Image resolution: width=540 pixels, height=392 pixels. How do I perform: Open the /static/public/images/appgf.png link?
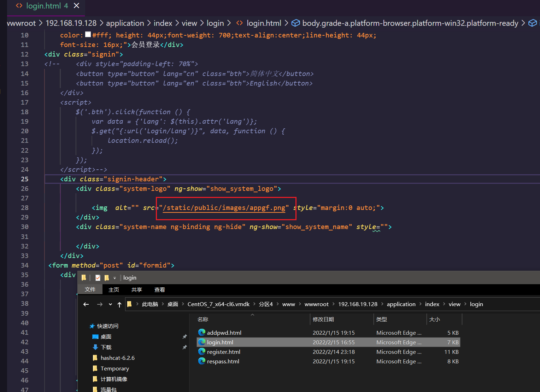coord(224,208)
